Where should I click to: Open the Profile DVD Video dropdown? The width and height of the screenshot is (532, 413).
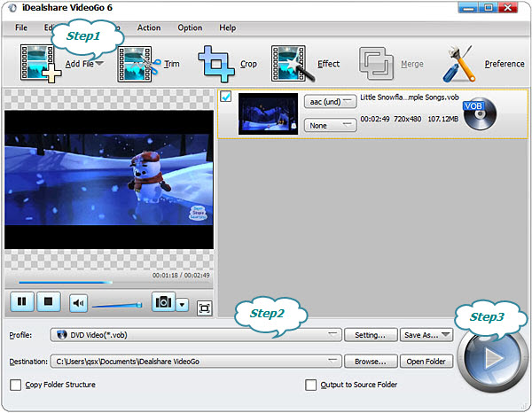click(x=196, y=335)
